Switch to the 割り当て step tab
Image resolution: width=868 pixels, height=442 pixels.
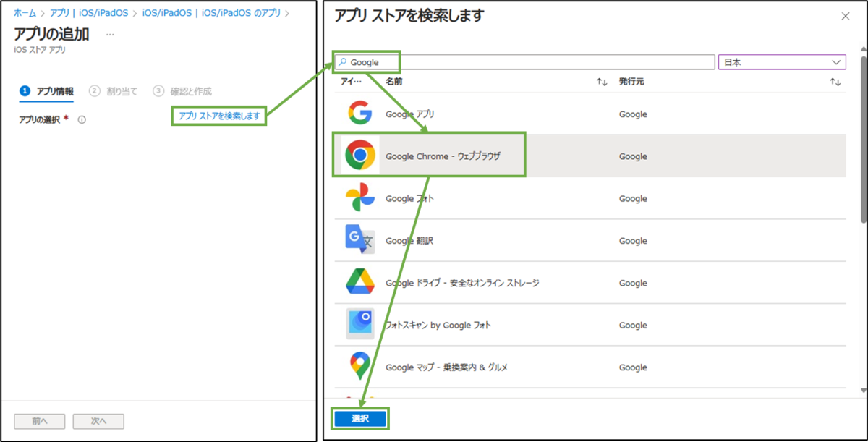[113, 91]
